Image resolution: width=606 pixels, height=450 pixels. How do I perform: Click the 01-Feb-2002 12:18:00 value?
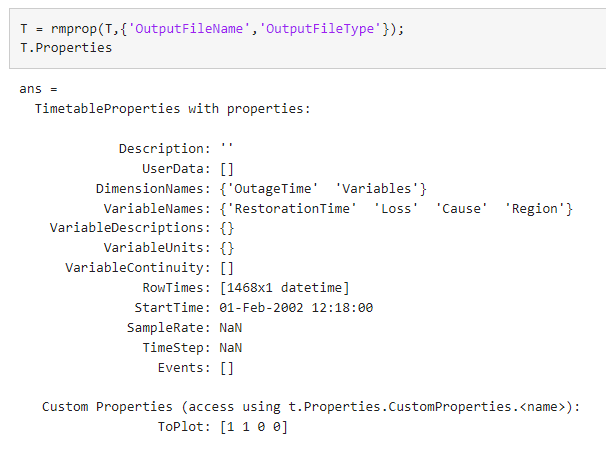click(296, 308)
